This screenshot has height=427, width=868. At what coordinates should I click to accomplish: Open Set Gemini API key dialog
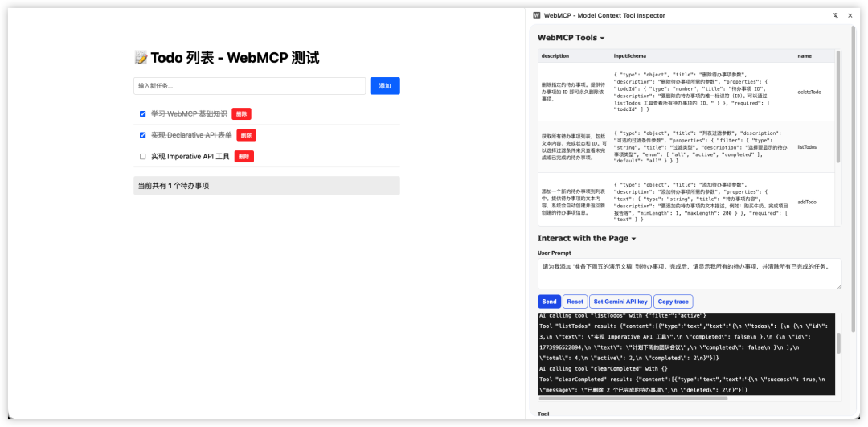(620, 302)
